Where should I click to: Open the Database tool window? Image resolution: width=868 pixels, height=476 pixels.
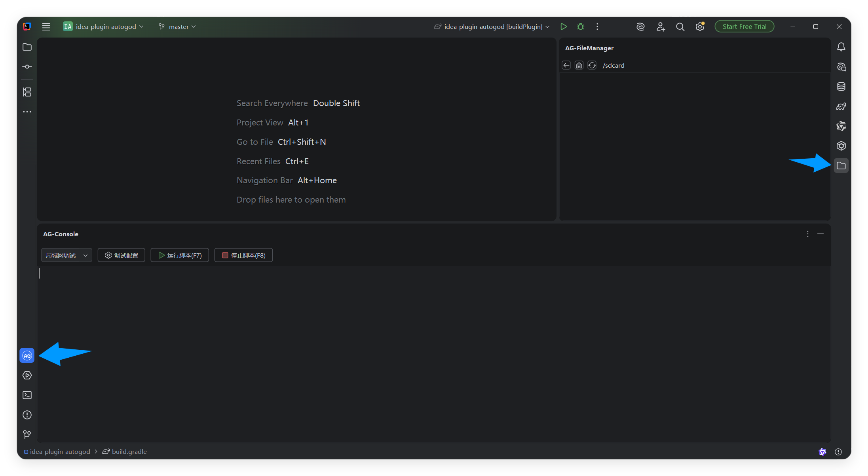pyautogui.click(x=841, y=87)
